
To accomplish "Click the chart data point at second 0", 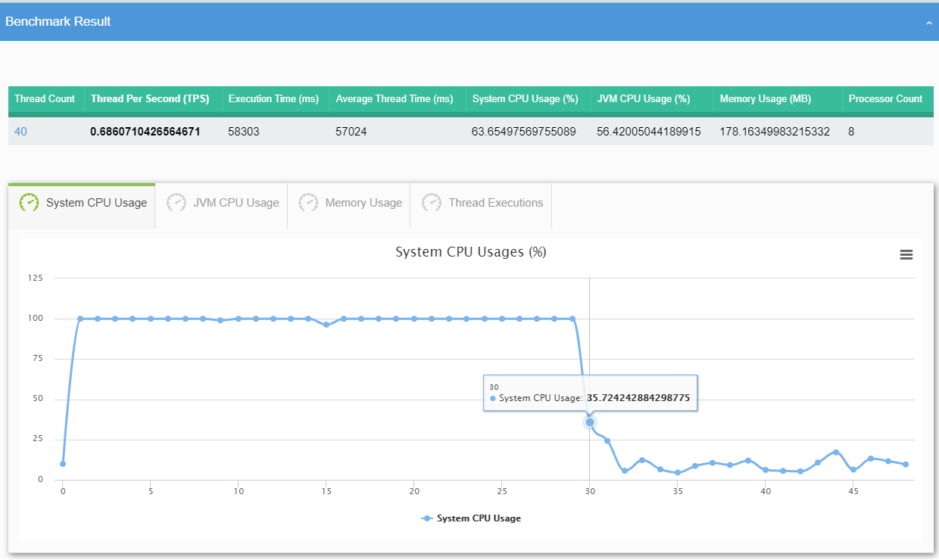I will coord(63,464).
